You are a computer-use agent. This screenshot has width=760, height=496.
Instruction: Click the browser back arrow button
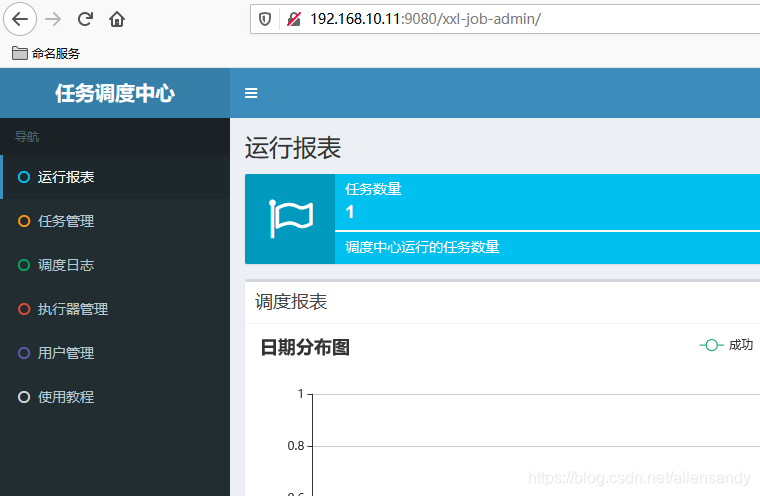20,19
